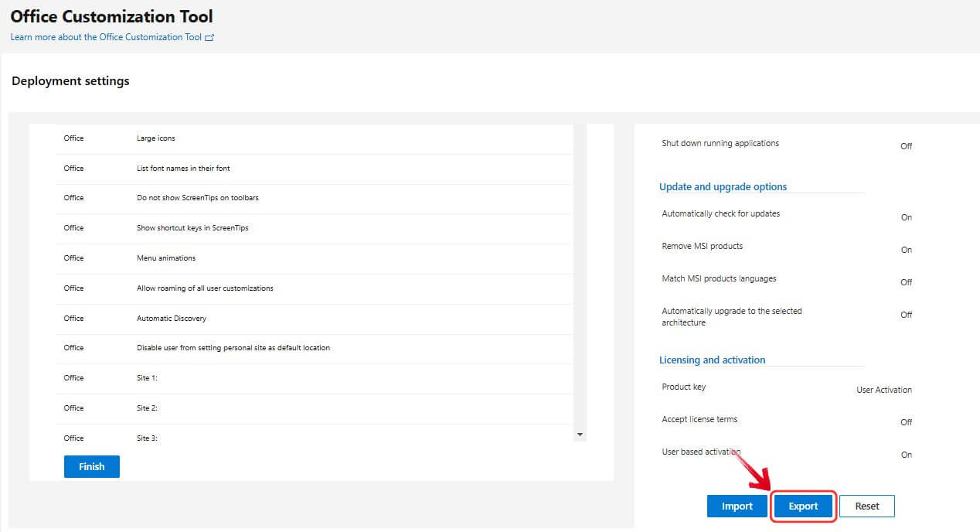This screenshot has height=532, width=980.
Task: Click the User Activation value
Action: coord(884,390)
